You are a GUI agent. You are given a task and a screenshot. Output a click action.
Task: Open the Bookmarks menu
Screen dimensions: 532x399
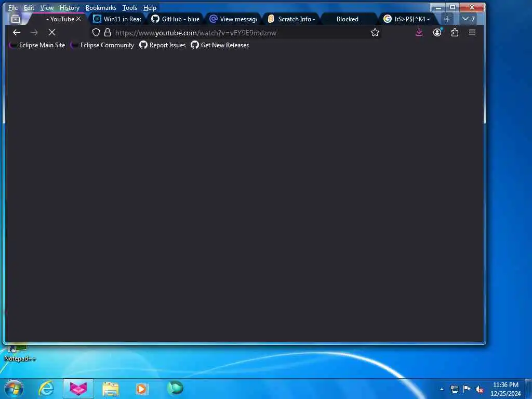(x=101, y=8)
